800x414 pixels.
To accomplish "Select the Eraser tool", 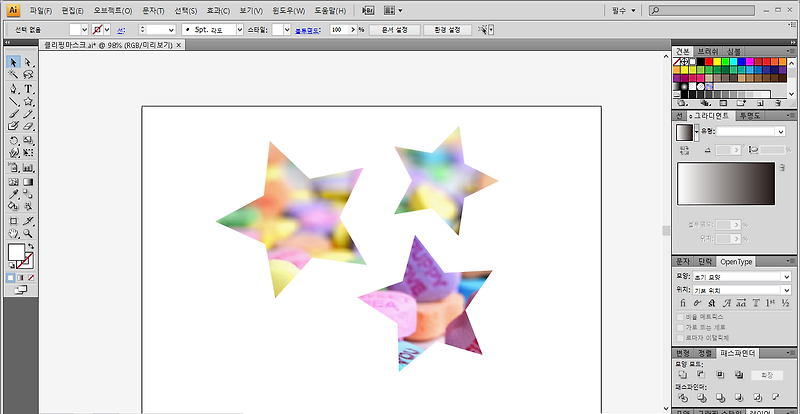I will (29, 126).
